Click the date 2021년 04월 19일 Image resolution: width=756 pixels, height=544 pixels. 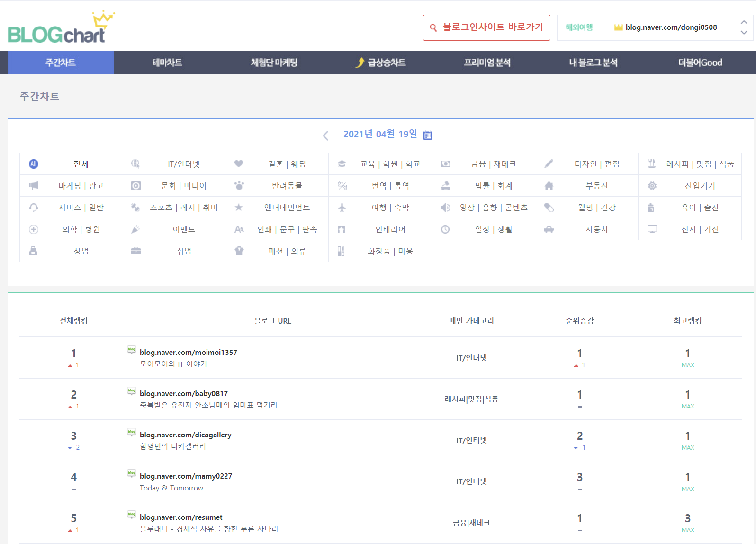pos(380,134)
